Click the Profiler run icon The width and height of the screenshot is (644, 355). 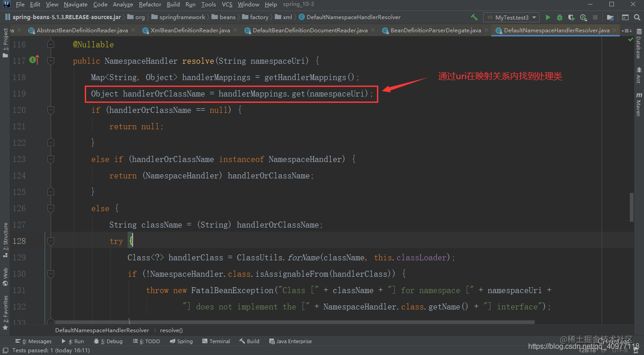[583, 17]
